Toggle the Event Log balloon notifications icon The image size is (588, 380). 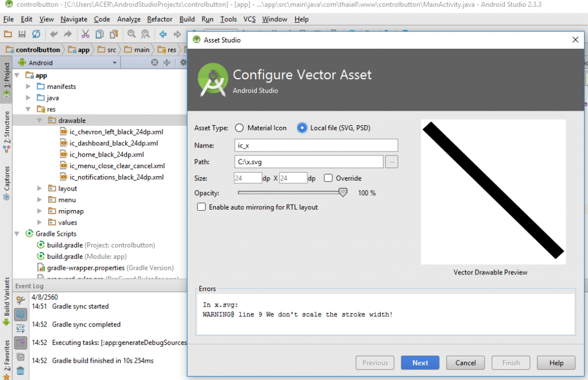coord(21,314)
